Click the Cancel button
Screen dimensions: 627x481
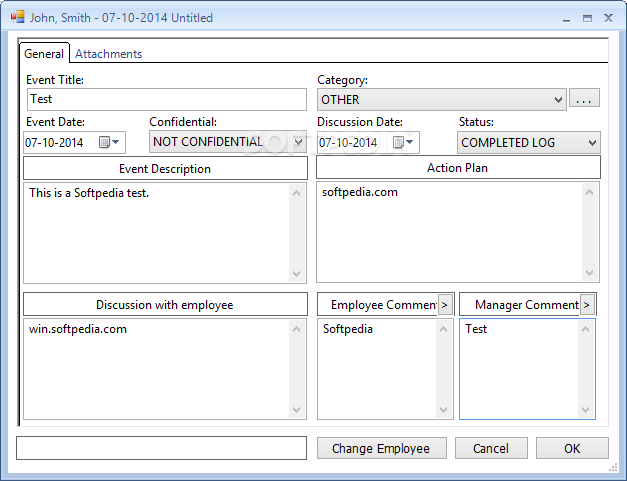pos(491,448)
